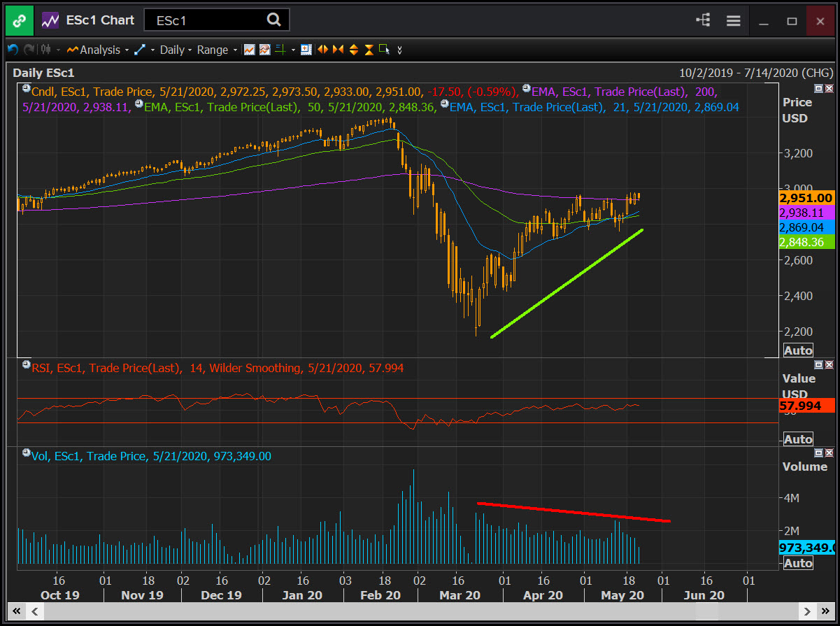The height and width of the screenshot is (626, 840).
Task: Open the chart type dropdown arrow
Action: [x=59, y=50]
